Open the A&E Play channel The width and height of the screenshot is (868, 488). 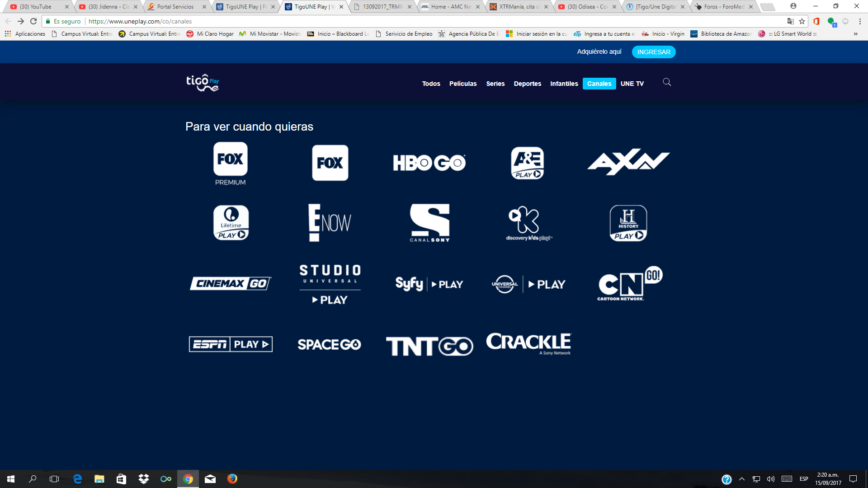pos(527,163)
